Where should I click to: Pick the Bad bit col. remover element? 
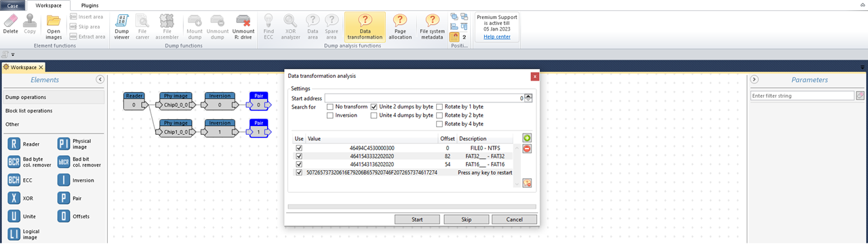coord(63,162)
